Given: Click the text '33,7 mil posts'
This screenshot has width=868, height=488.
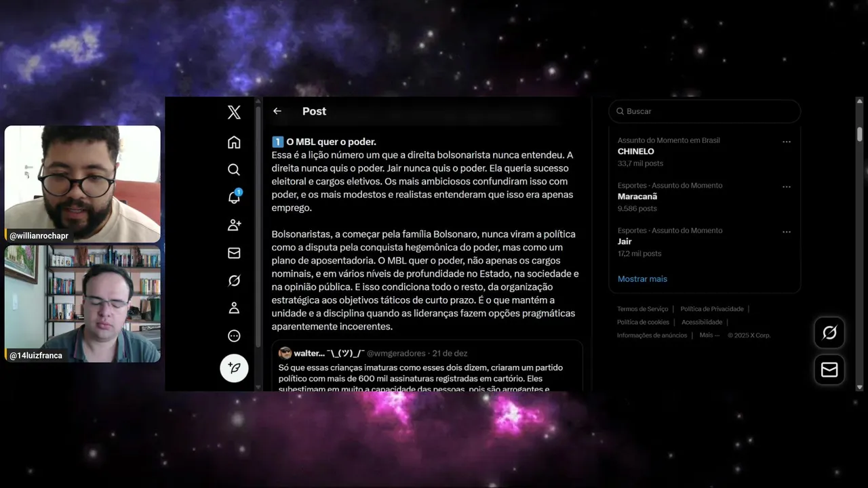Looking at the screenshot, I should [640, 163].
